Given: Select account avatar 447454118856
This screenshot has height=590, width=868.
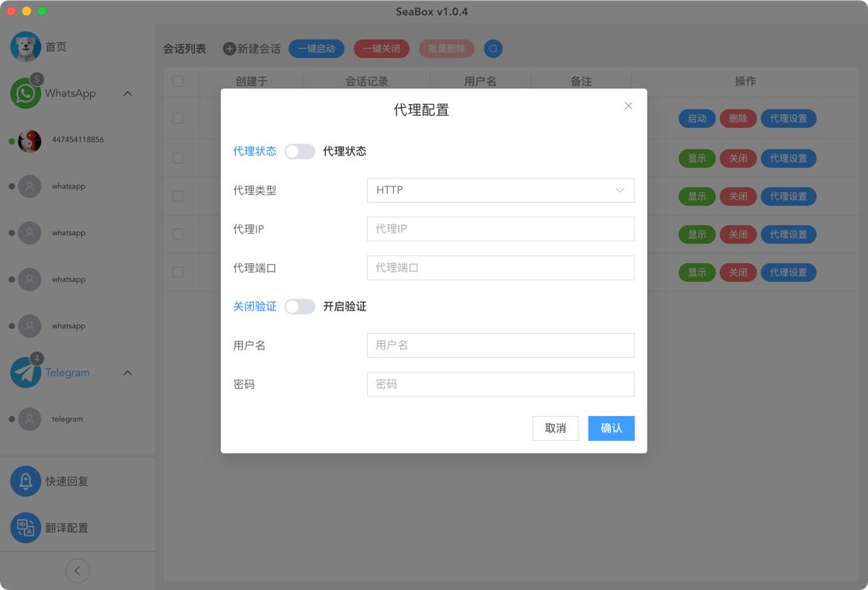Looking at the screenshot, I should point(30,141).
